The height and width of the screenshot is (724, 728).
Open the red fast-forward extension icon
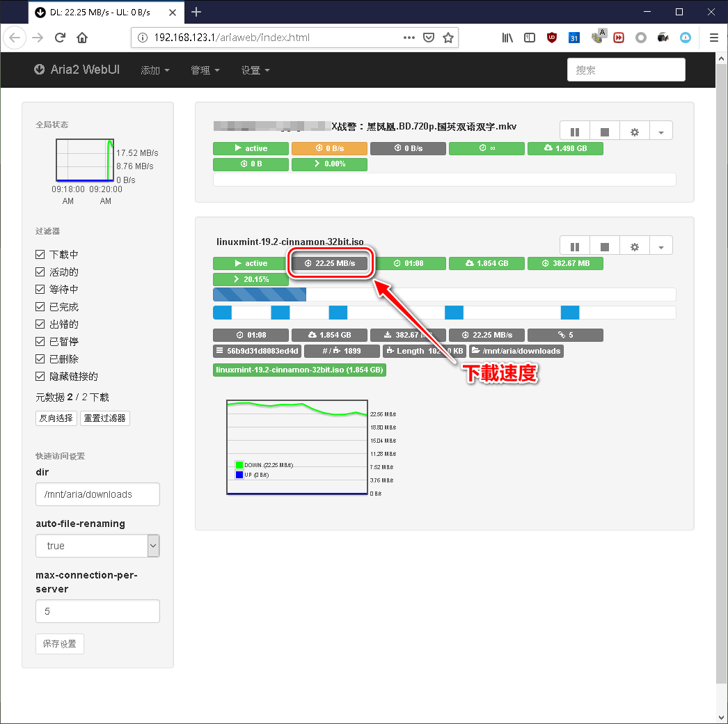(x=619, y=38)
